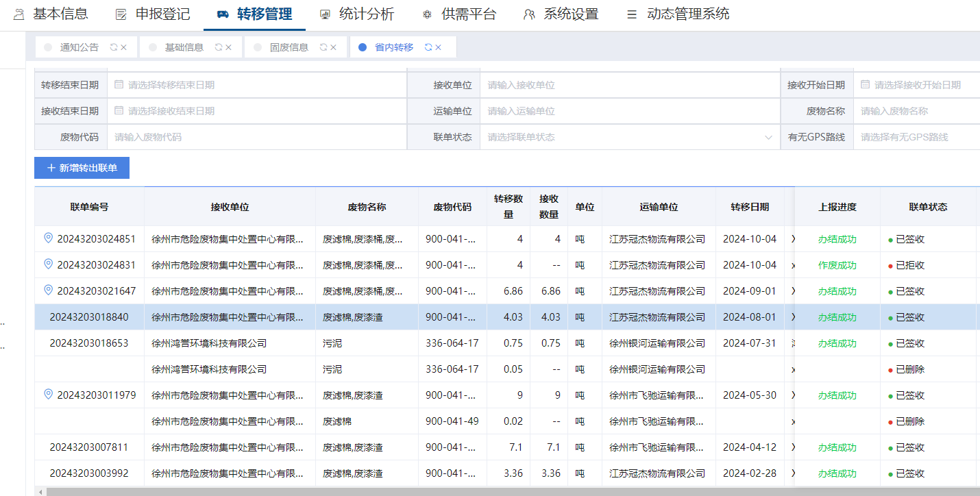Focus the 废物名称 input field
Image resolution: width=980 pixels, height=496 pixels.
click(x=917, y=111)
